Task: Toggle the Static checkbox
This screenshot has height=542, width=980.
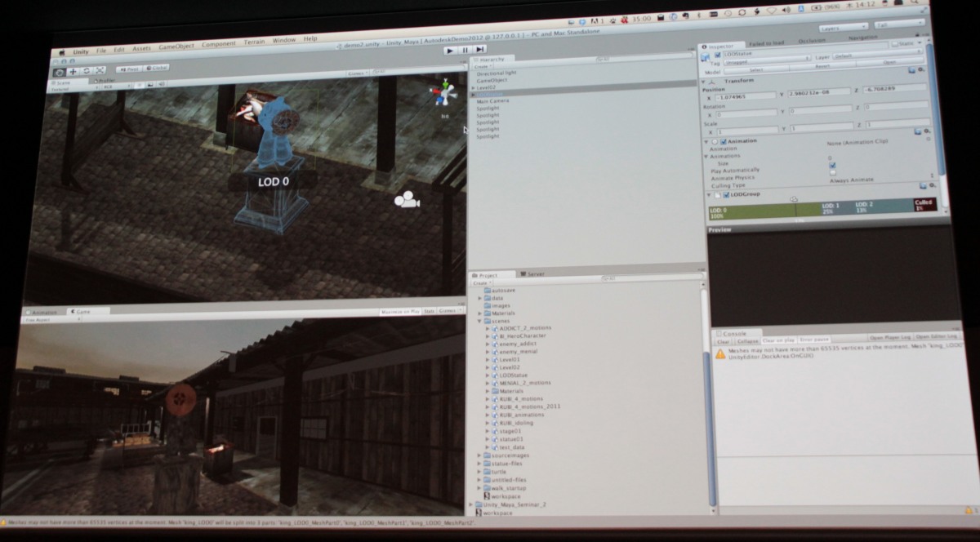Action: (x=895, y=44)
